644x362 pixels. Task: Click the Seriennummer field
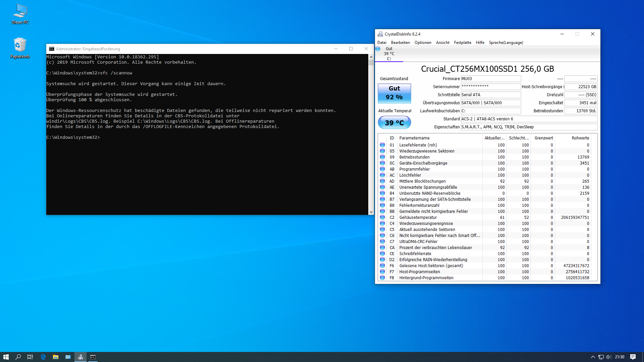point(490,87)
